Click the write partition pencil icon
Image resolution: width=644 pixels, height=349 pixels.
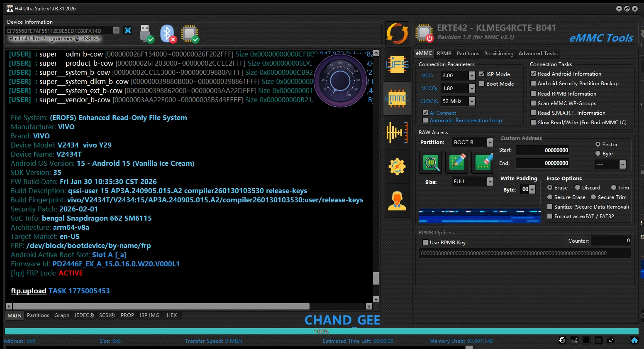click(x=457, y=162)
